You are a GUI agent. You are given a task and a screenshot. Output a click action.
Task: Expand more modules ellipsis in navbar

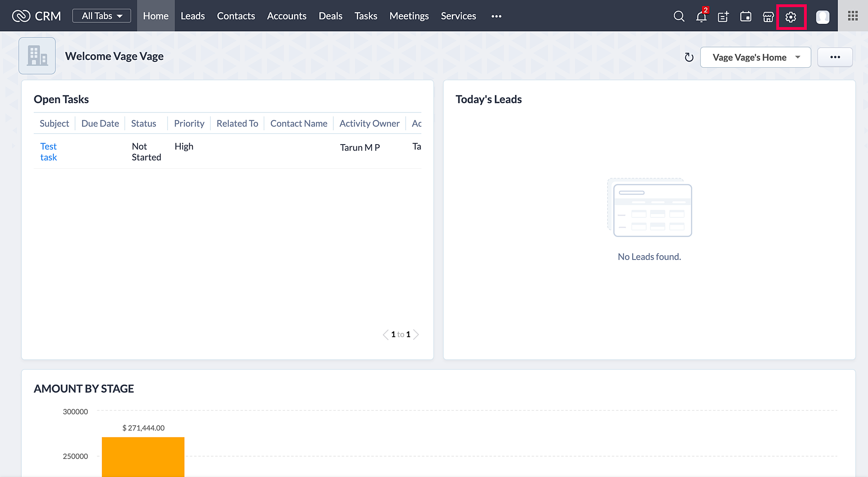tap(496, 16)
